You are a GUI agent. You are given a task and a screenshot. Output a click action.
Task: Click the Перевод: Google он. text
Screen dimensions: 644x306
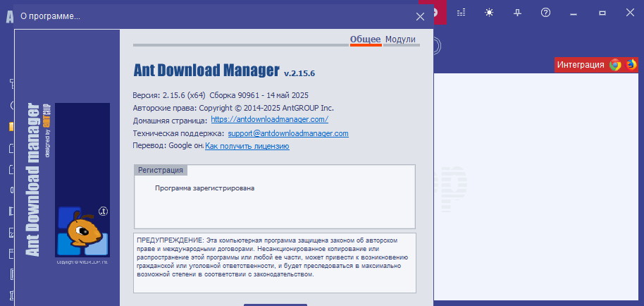tap(168, 146)
